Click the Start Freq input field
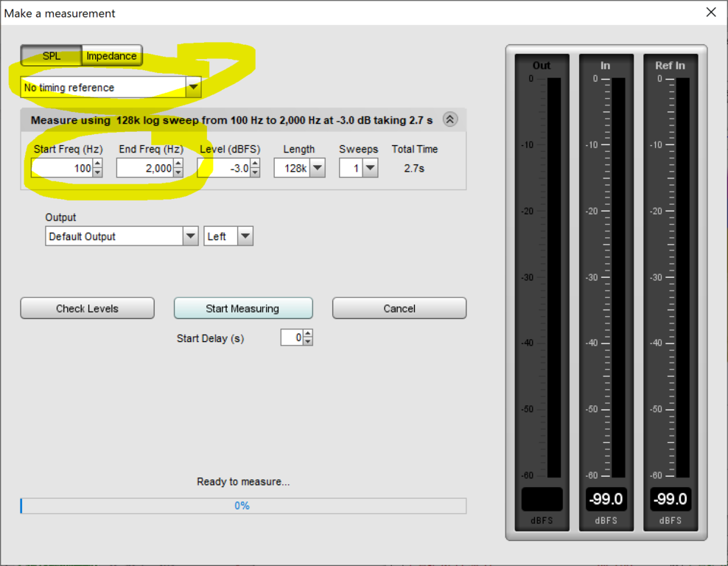This screenshot has height=566, width=728. point(62,168)
